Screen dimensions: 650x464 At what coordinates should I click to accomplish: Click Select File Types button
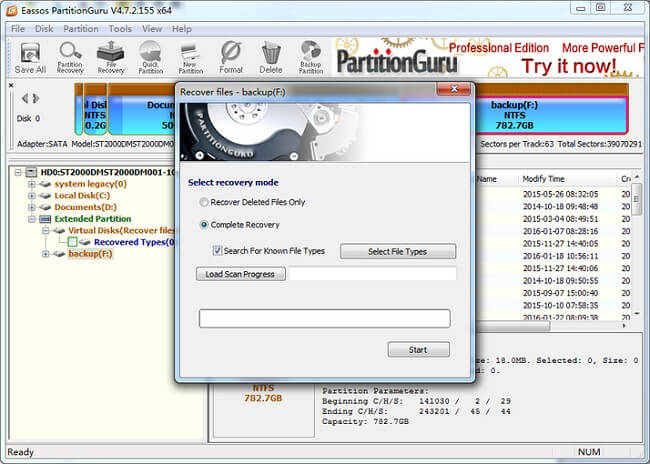point(398,251)
